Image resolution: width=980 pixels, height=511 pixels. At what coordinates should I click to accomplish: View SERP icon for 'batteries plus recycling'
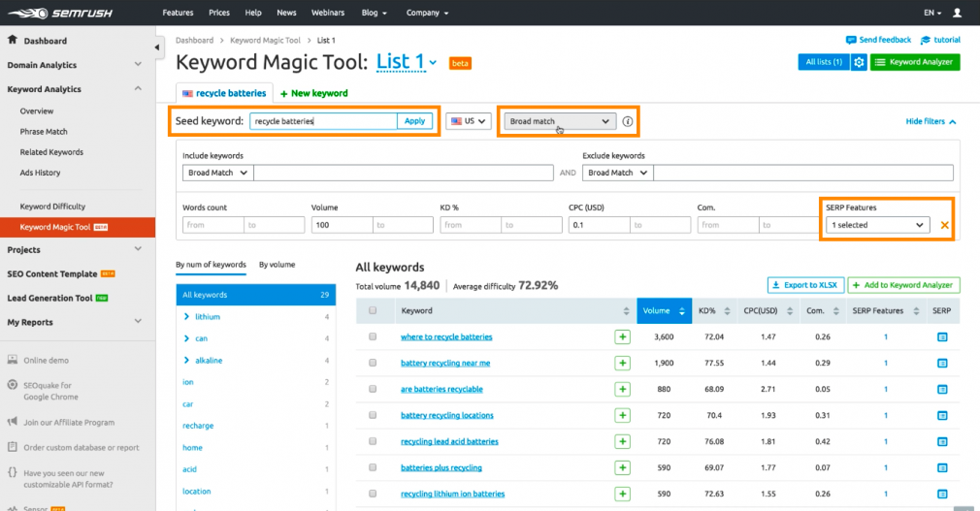point(942,468)
